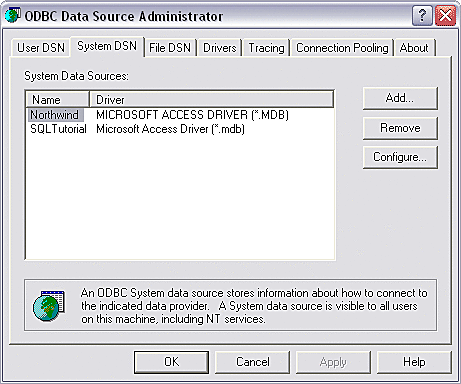
Task: Click the ODBC globe icon in title bar
Action: (x=12, y=15)
